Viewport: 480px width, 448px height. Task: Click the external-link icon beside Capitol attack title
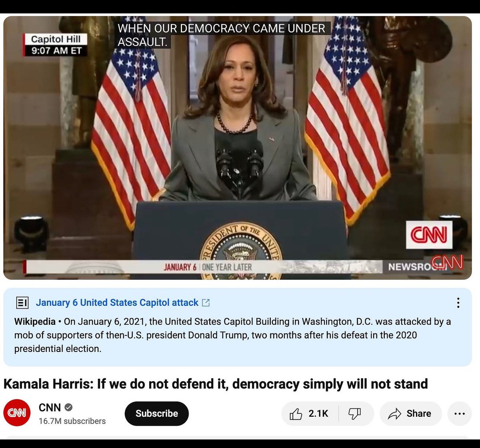pyautogui.click(x=206, y=303)
